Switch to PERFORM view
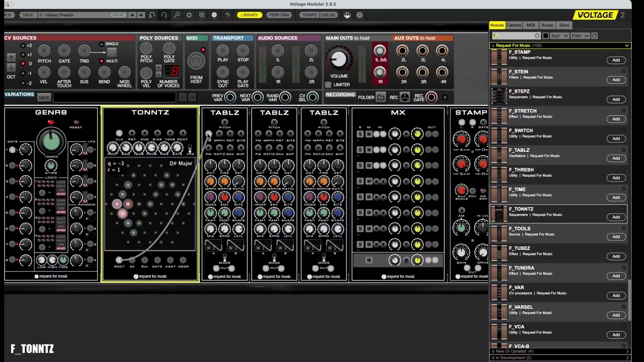Screen dimensions: 644x362 click(x=279, y=15)
